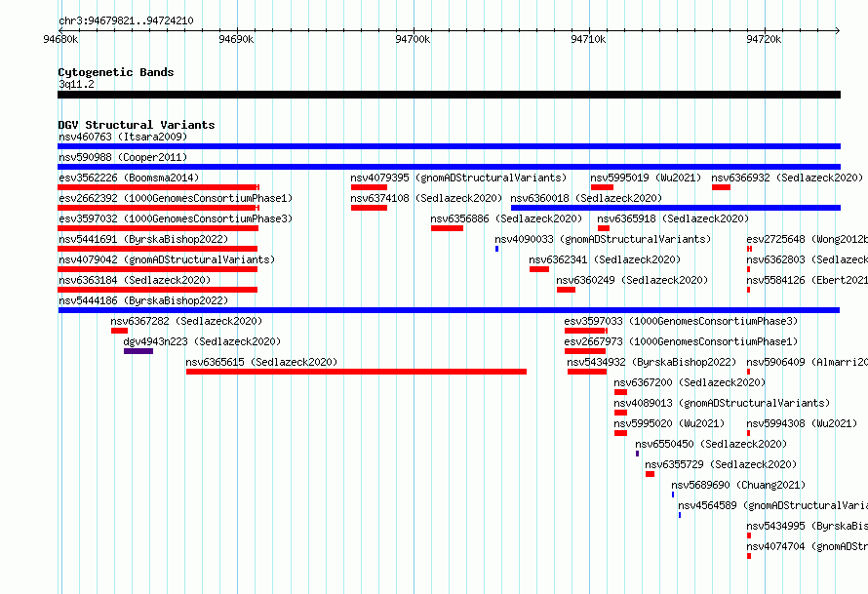This screenshot has height=594, width=868.
Task: Open the nsv5441691 (ByrskaBishop2022) label
Action: point(143,239)
